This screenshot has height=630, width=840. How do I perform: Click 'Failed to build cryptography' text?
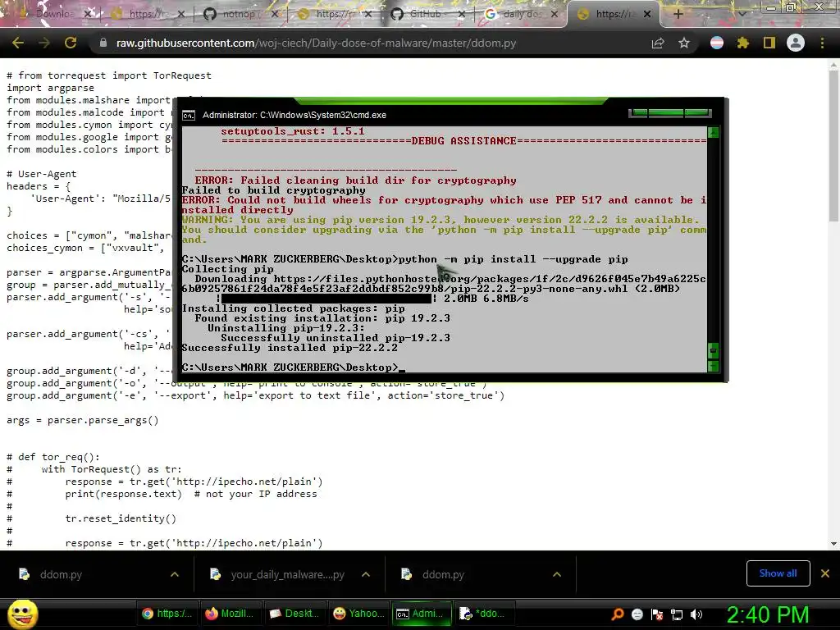tap(273, 190)
